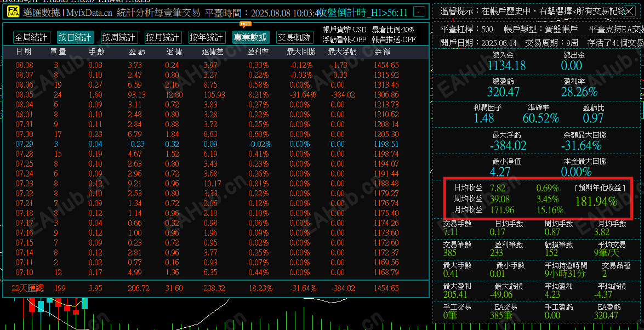Click the 盈利筆數 value 233

tap(497, 253)
